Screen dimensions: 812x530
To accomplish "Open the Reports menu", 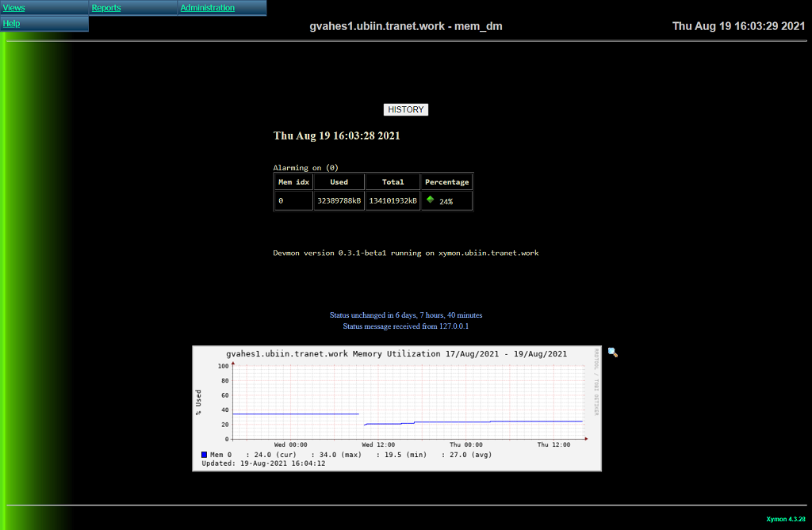I will (x=106, y=8).
